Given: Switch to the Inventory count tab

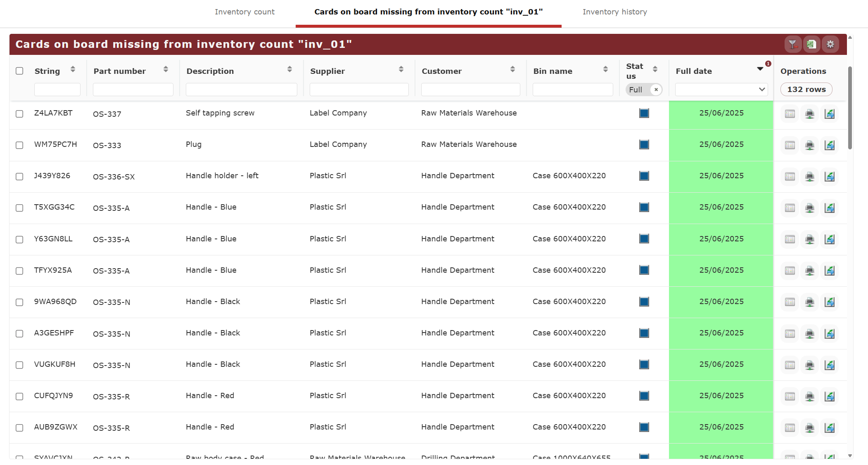Looking at the screenshot, I should point(244,12).
